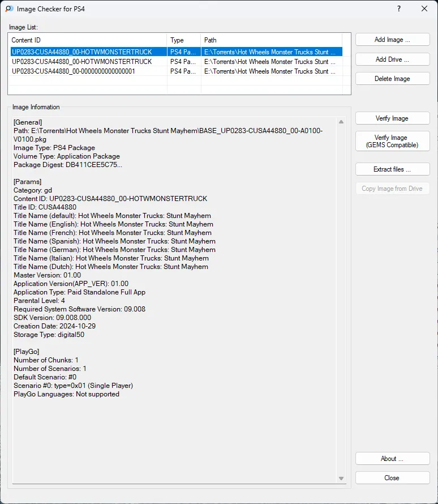Click the Master Version: 01.00 line
This screenshot has width=438, height=504.
(x=47, y=275)
